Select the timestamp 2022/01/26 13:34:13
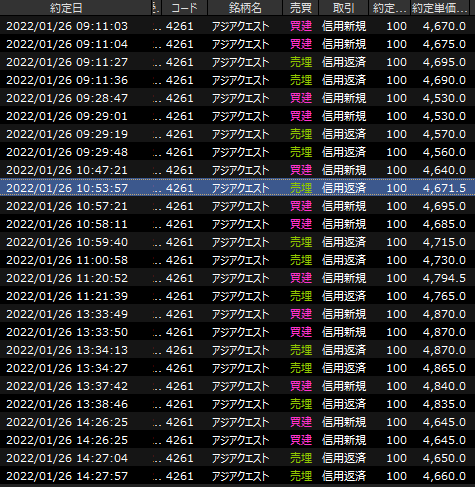Image resolution: width=475 pixels, height=487 pixels. 67,350
